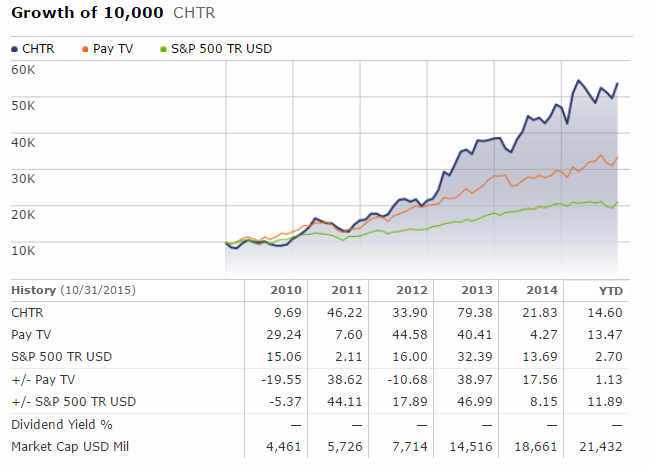Click +/- Pay TV 2013 value 38.97
The image size is (652, 466).
475,380
